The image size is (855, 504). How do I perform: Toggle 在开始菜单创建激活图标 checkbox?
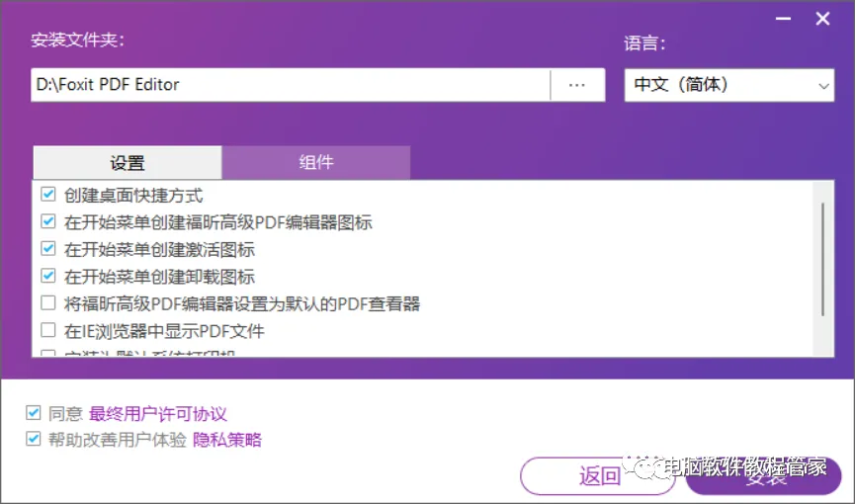[x=48, y=248]
